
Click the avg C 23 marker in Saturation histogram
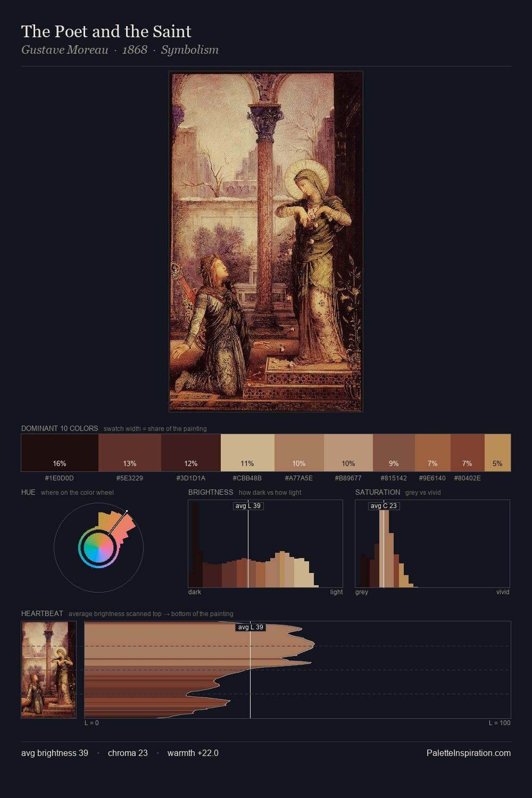[x=384, y=506]
